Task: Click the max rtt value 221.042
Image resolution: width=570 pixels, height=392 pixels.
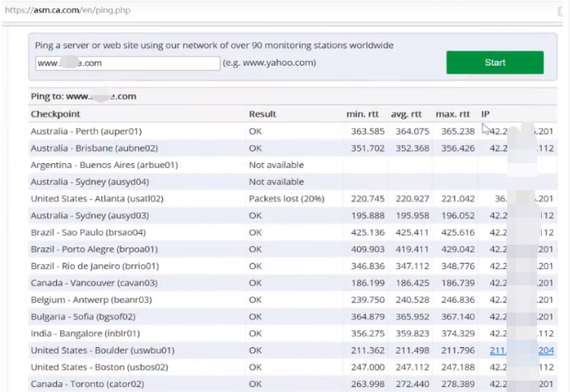Action: [x=457, y=198]
